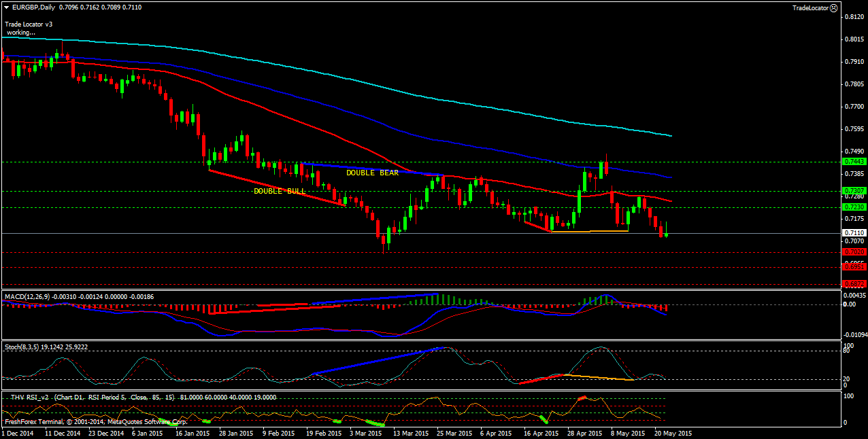
Task: Click the EURGBP,Daily chart title text
Action: click(x=34, y=7)
